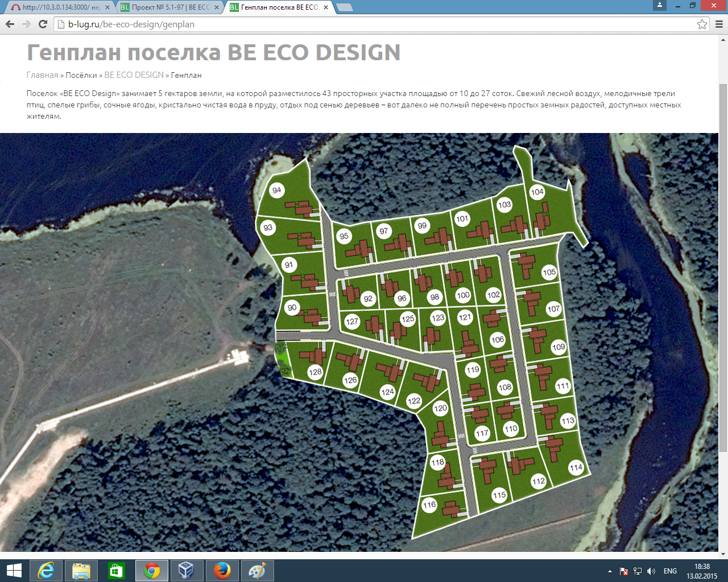
Task: Click the Windows Start button
Action: [14, 570]
